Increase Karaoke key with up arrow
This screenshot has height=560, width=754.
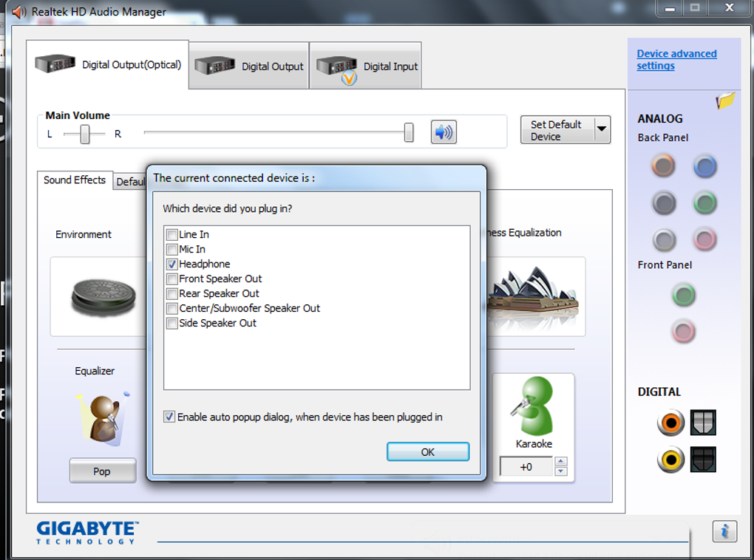pyautogui.click(x=560, y=462)
